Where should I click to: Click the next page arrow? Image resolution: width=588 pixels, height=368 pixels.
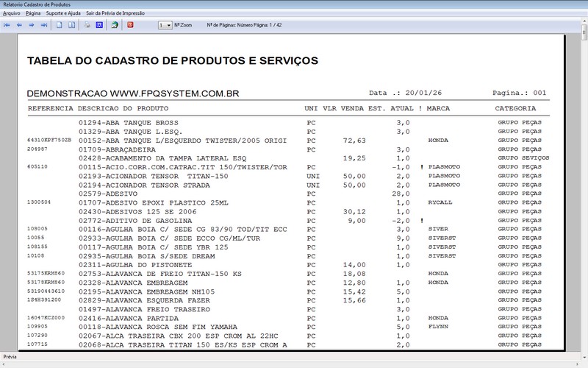[x=32, y=25]
